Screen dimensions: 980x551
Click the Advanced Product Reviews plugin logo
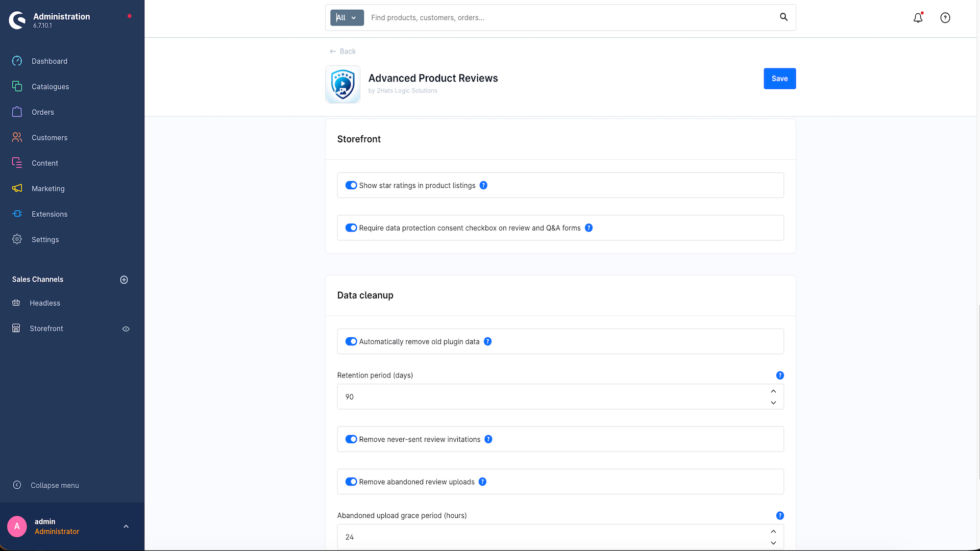point(342,84)
